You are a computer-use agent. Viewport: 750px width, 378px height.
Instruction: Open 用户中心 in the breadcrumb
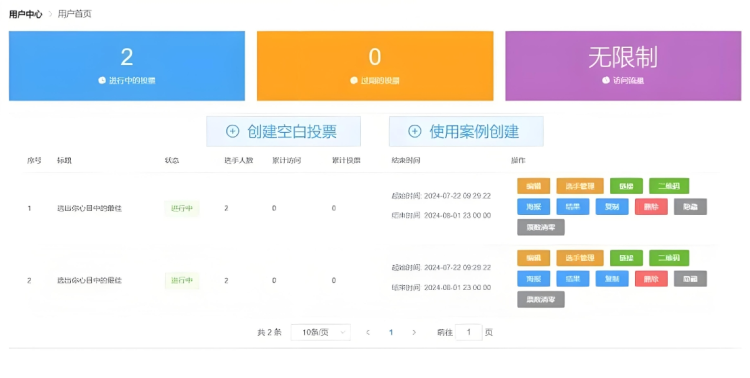coord(25,14)
